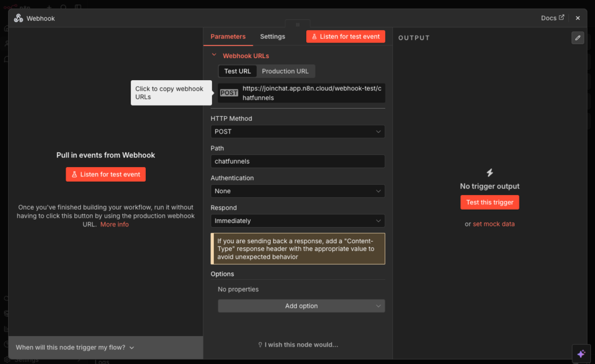Click top Listen for test event button
Image resolution: width=595 pixels, height=364 pixels.
click(x=346, y=37)
